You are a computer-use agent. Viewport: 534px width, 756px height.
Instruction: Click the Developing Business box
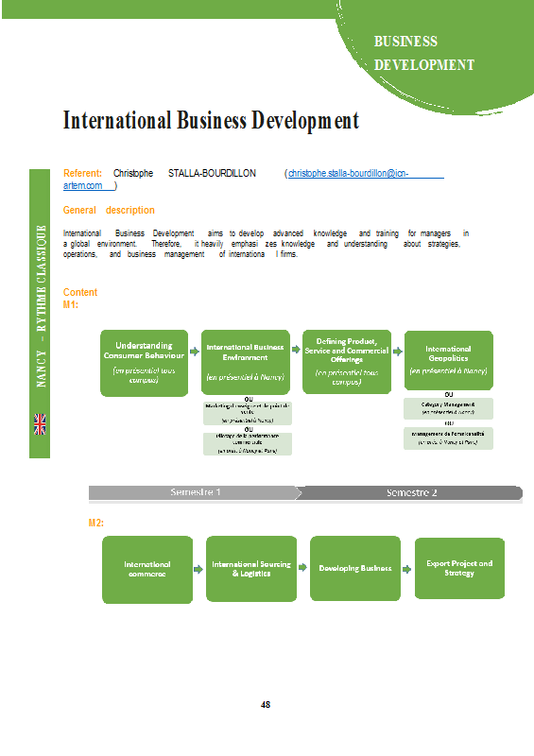click(355, 568)
